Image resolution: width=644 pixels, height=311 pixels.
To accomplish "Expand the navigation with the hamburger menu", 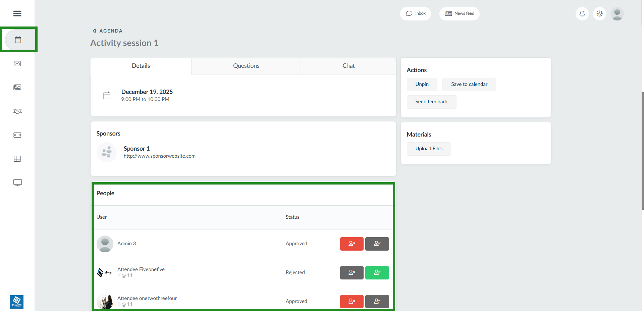I will click(x=17, y=13).
